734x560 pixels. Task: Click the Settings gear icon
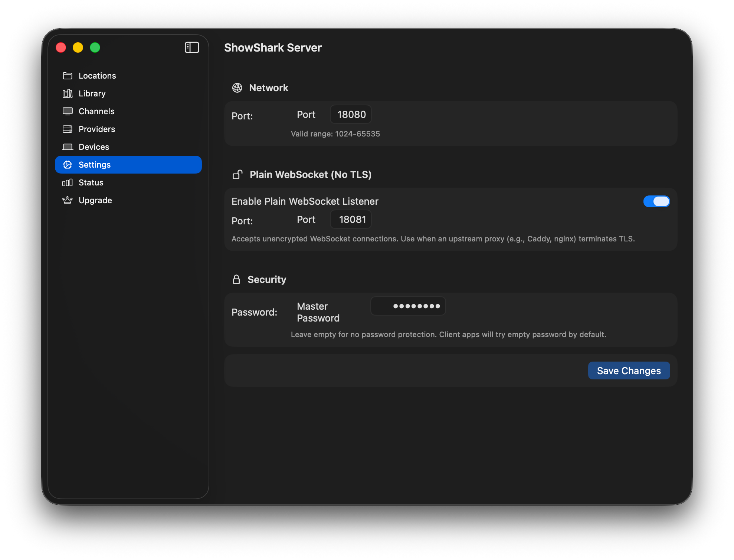pos(68,165)
